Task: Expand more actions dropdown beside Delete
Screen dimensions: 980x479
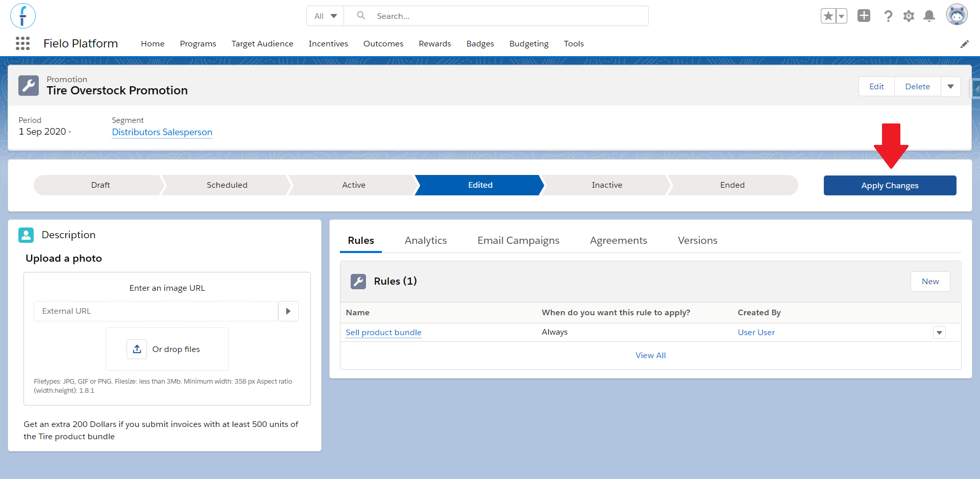Action: click(950, 87)
